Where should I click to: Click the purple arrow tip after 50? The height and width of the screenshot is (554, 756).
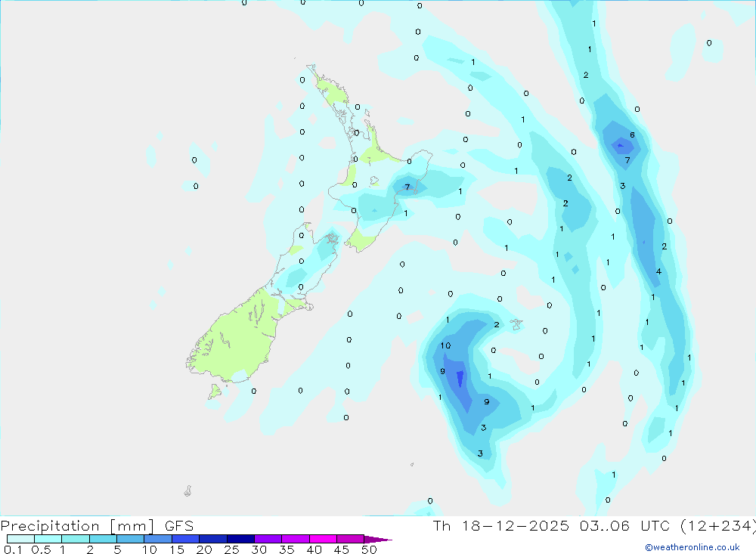click(378, 540)
